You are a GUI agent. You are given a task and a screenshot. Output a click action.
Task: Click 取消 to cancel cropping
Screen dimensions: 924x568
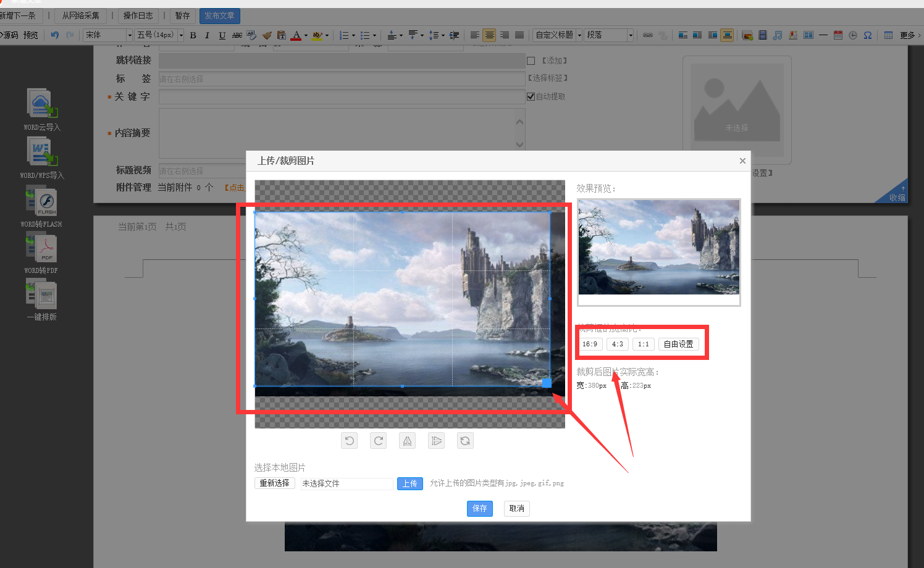516,508
